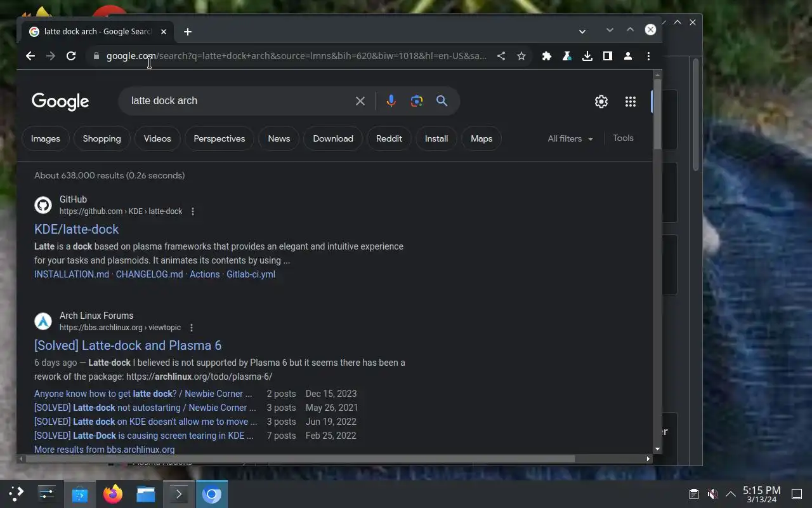This screenshot has width=812, height=508.
Task: Open the Chrome three-dot menu
Action: click(x=648, y=56)
